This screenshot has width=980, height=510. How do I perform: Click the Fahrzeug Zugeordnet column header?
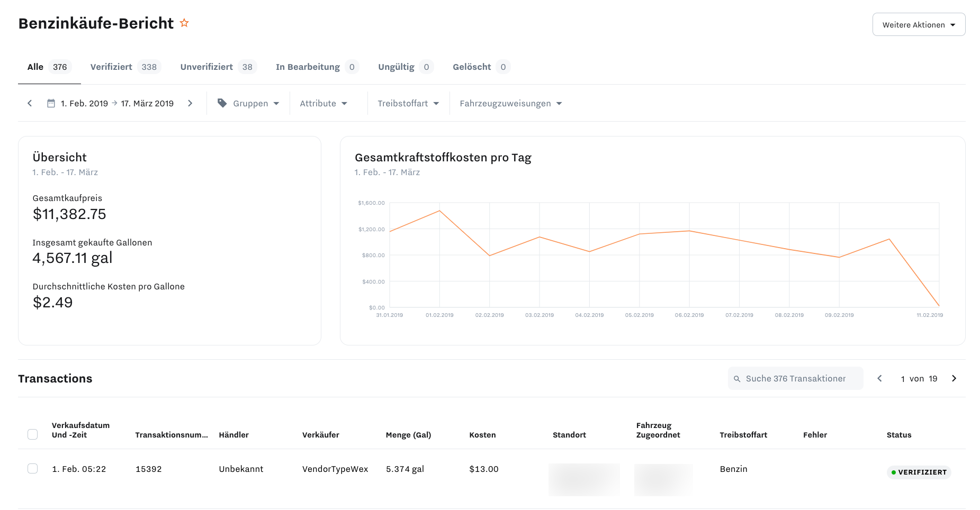tap(658, 430)
